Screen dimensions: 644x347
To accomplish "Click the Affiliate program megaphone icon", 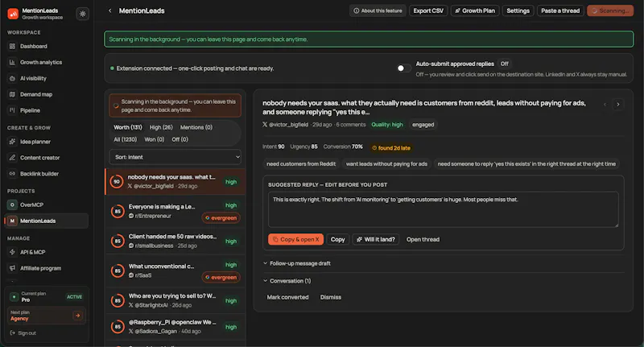I will point(12,268).
